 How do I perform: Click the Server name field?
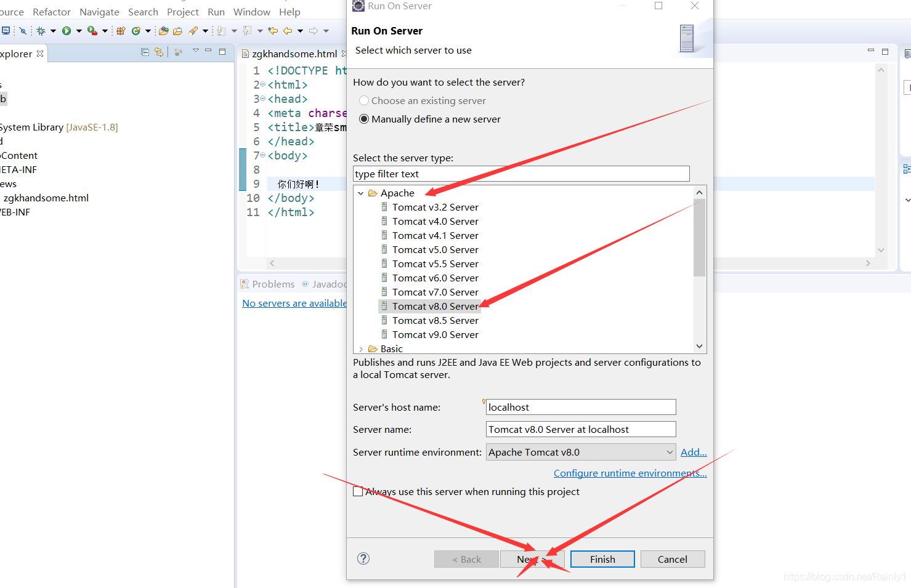[581, 429]
